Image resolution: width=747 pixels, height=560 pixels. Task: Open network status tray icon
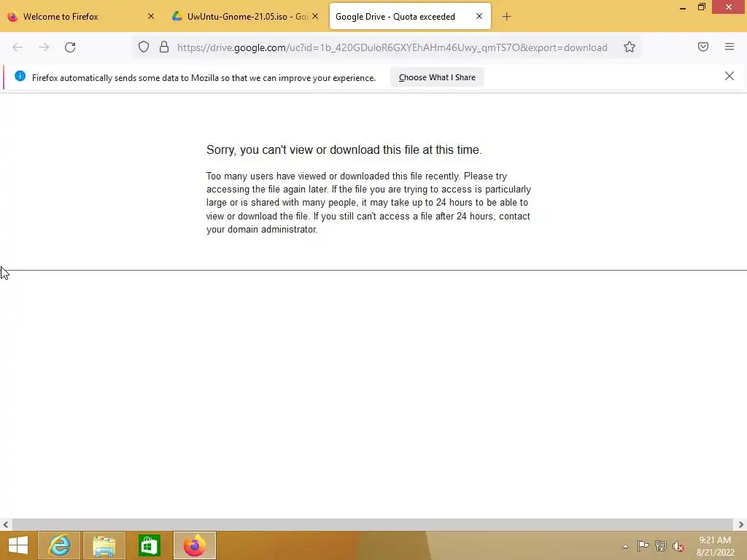pos(661,546)
